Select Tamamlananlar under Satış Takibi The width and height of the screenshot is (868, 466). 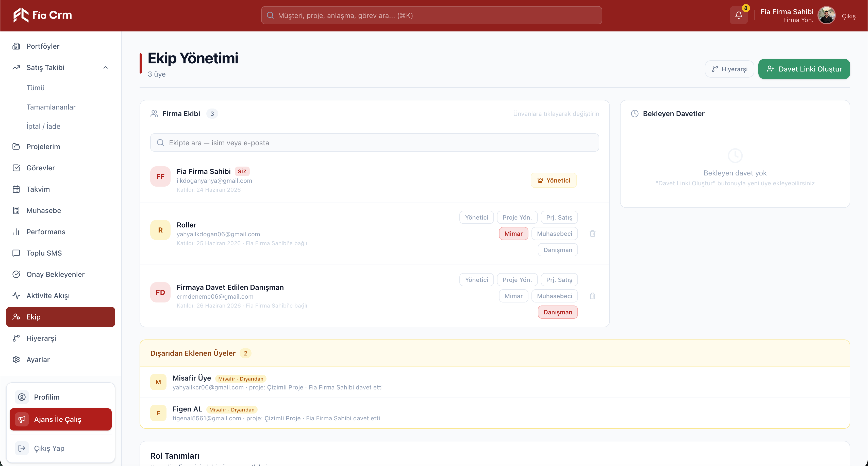(51, 107)
